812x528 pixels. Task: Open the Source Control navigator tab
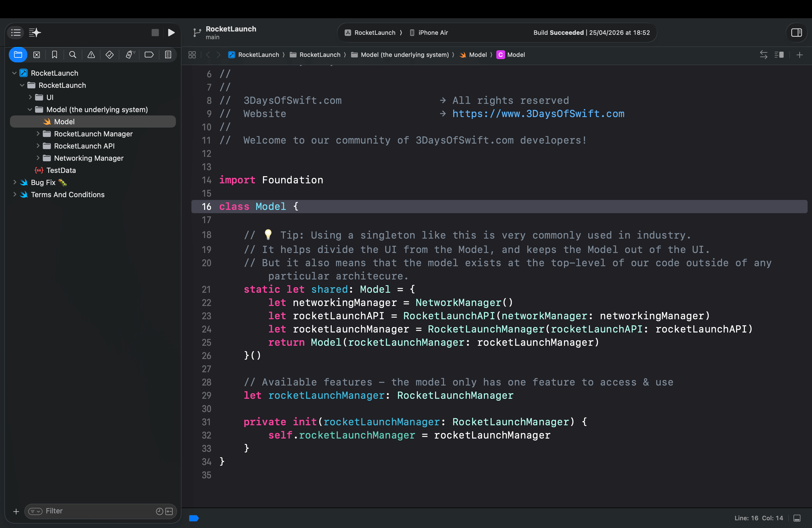[36, 55]
